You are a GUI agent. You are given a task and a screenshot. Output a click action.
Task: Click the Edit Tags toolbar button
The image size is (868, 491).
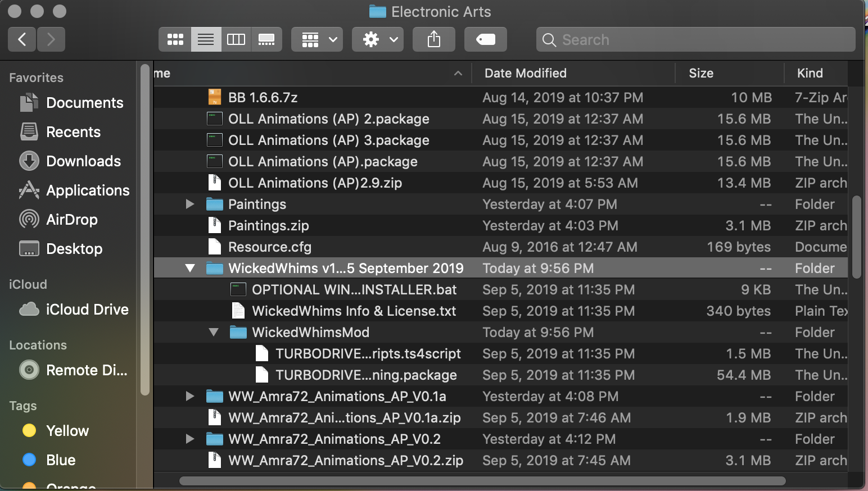pos(486,39)
